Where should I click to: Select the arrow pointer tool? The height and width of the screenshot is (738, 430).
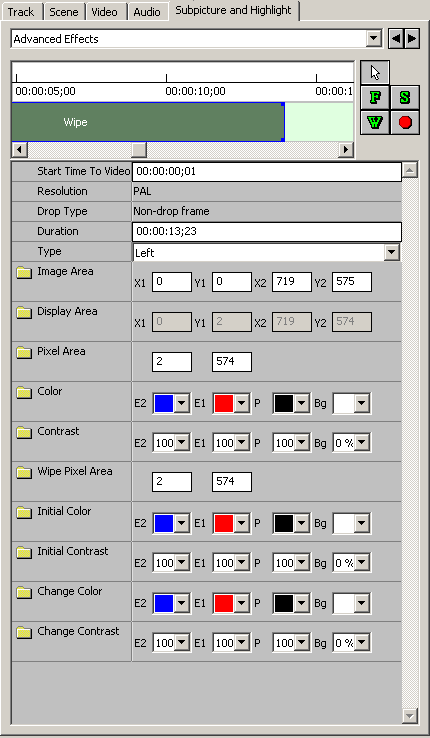point(375,72)
